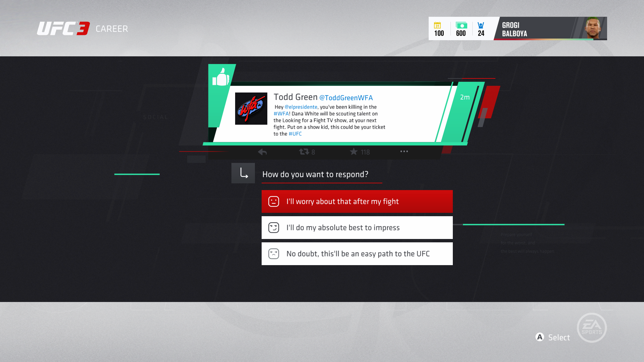Click the @ToddGreenWFA handle link
This screenshot has width=644, height=362.
tap(346, 98)
